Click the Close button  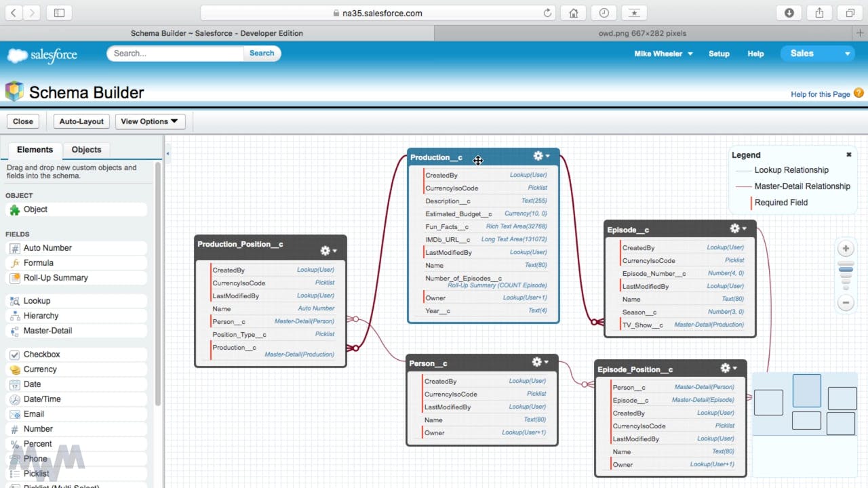pyautogui.click(x=22, y=121)
